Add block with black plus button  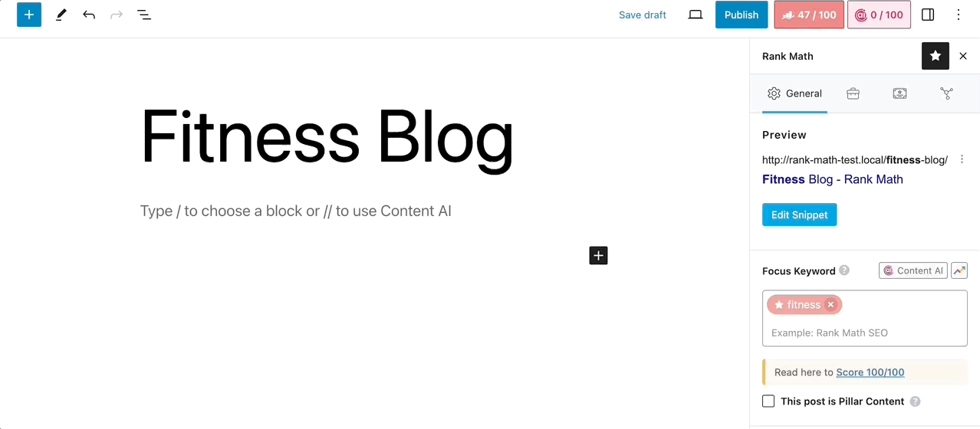598,255
